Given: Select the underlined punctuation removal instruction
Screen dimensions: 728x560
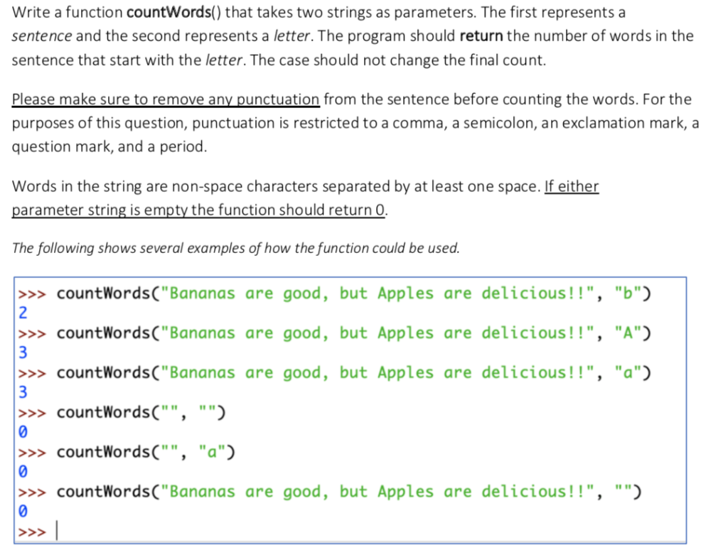Looking at the screenshot, I should 165,99.
